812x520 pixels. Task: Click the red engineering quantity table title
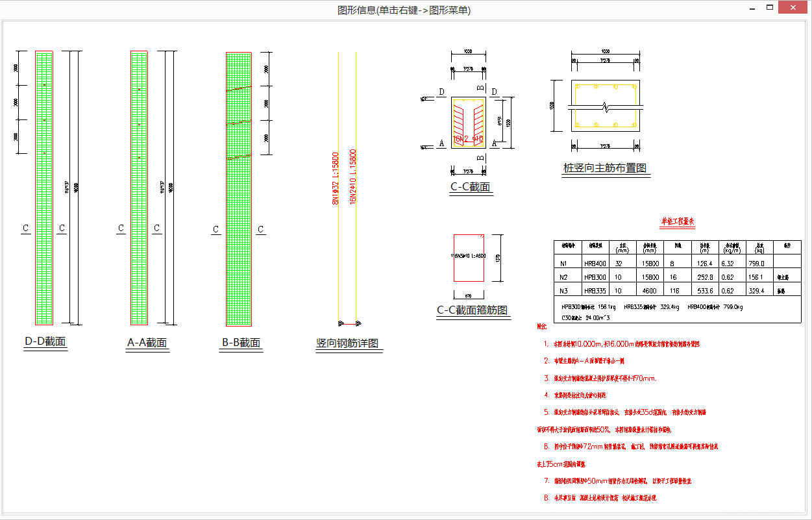click(678, 221)
